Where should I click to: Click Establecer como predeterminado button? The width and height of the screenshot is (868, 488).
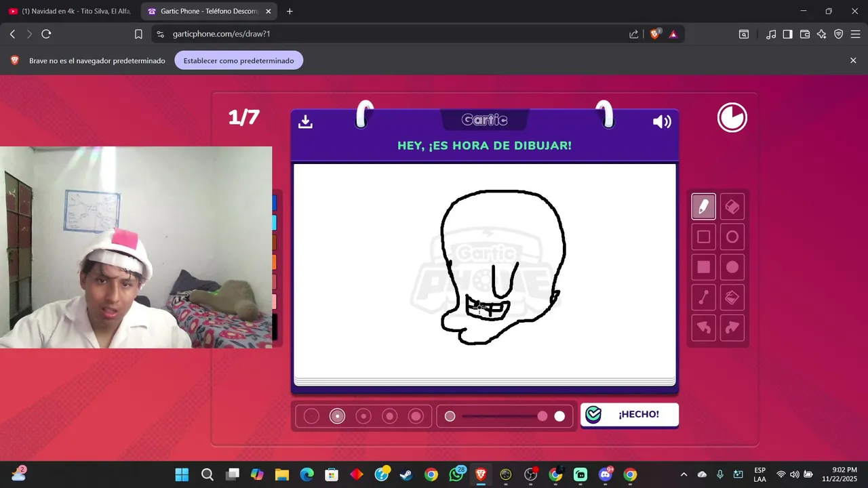[x=239, y=60]
